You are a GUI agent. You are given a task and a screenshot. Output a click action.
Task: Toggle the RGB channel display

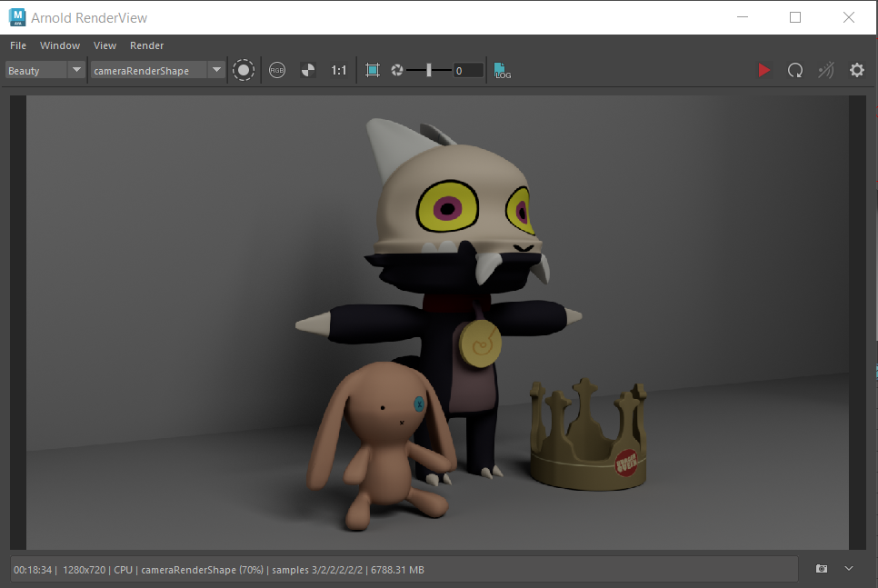(x=276, y=70)
